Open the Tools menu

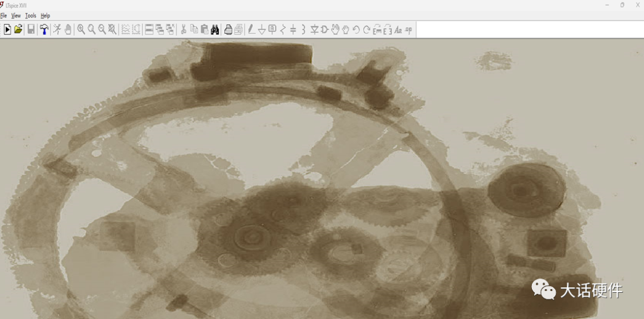point(31,16)
